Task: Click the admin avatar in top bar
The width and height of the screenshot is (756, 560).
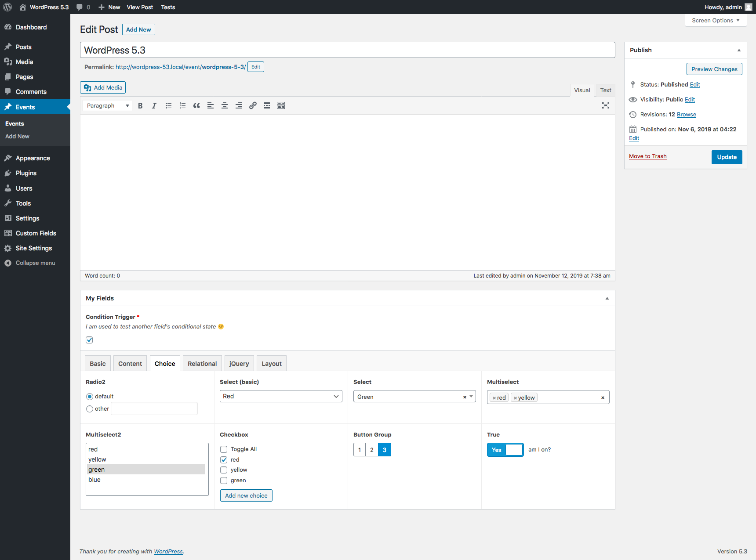Action: click(748, 7)
